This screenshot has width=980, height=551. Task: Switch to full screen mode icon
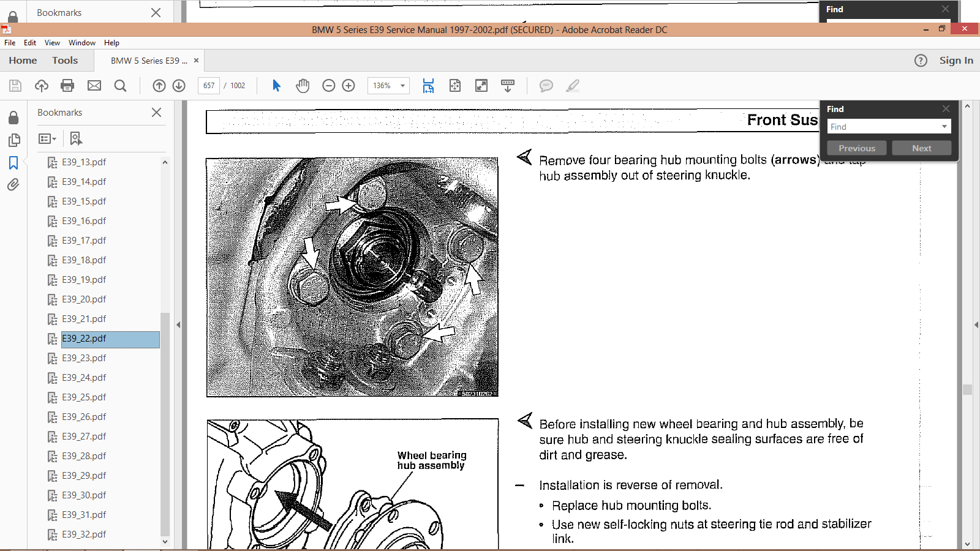click(481, 86)
